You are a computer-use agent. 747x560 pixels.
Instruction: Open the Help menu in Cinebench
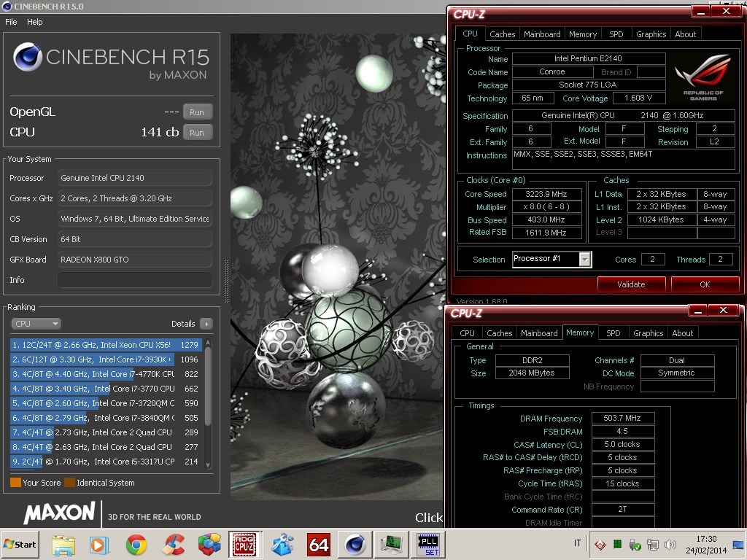34,22
